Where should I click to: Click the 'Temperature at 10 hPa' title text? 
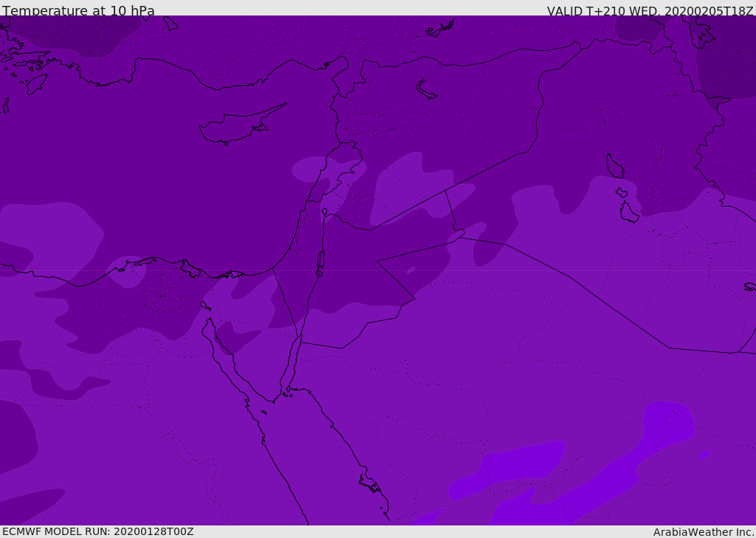tap(78, 10)
